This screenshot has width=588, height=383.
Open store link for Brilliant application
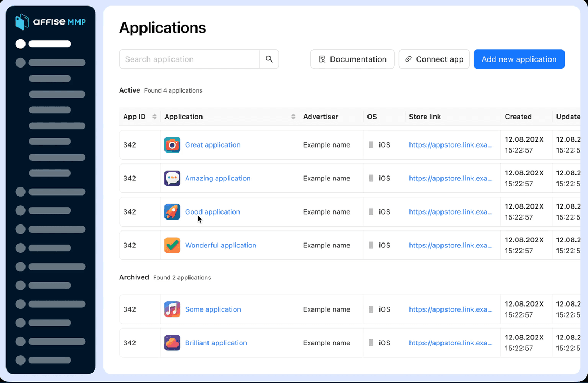click(451, 343)
